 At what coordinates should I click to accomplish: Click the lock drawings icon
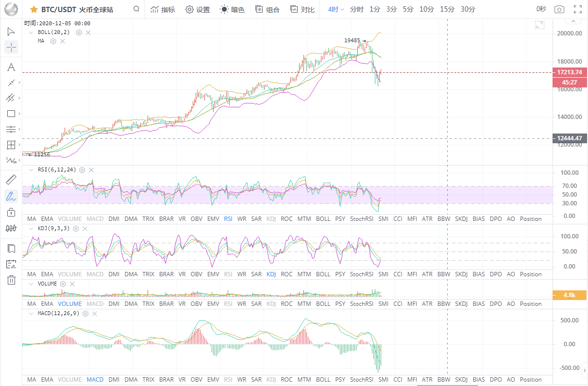coord(11,212)
